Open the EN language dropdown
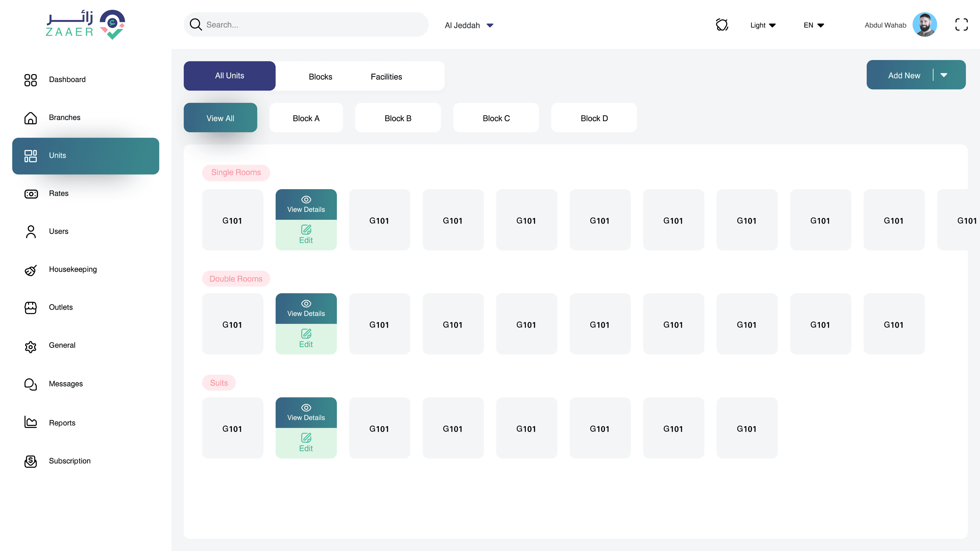The width and height of the screenshot is (980, 551). tap(814, 26)
